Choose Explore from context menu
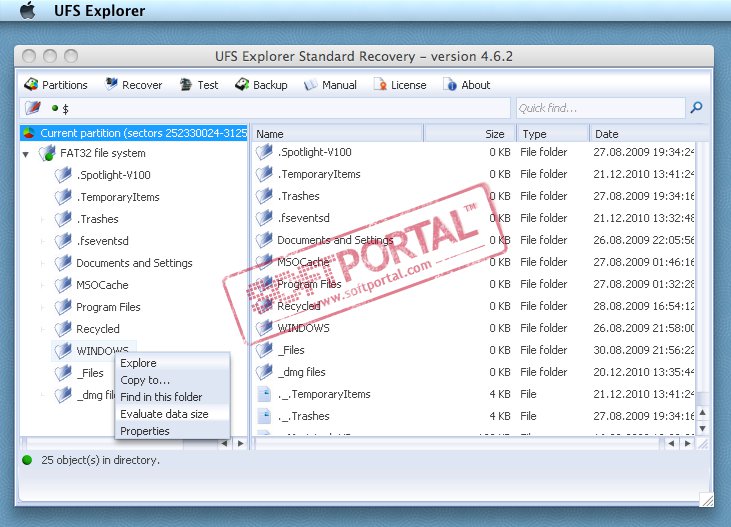This screenshot has width=731, height=527. (x=172, y=363)
